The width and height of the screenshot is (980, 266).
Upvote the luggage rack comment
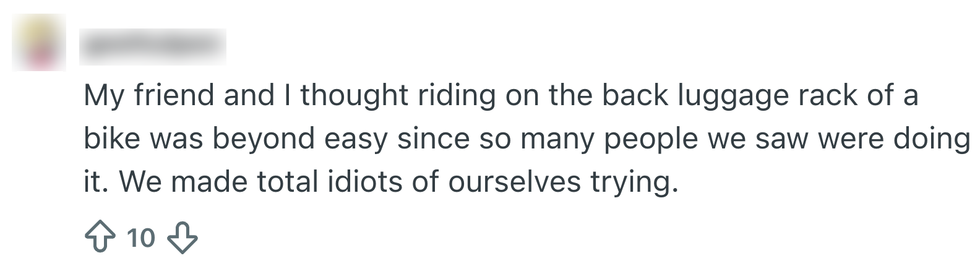(99, 238)
